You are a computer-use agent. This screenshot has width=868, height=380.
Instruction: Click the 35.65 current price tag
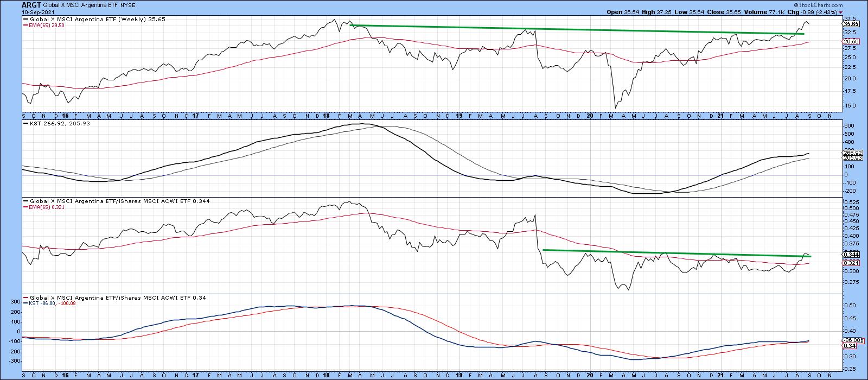pyautogui.click(x=849, y=24)
